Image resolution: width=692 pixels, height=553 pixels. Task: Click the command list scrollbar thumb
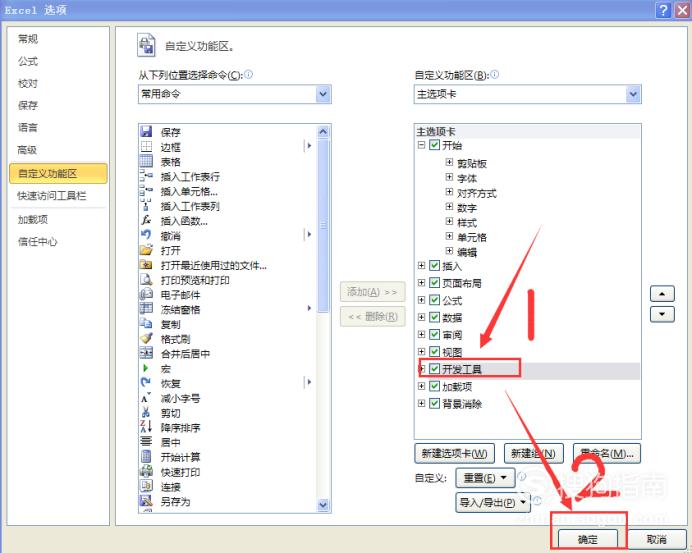pyautogui.click(x=323, y=225)
